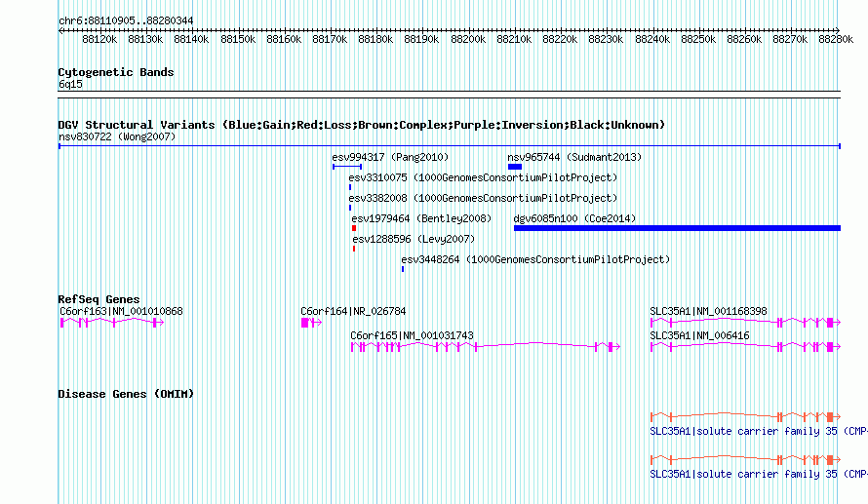Select the lower orange OMIM gene glyph
The width and height of the screenshot is (868, 504).
pos(746,460)
